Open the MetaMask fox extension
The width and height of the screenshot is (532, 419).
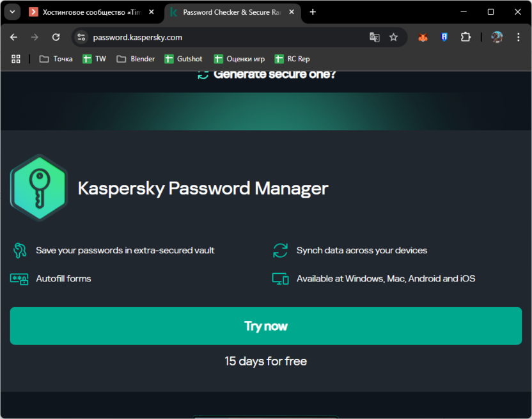click(x=423, y=37)
